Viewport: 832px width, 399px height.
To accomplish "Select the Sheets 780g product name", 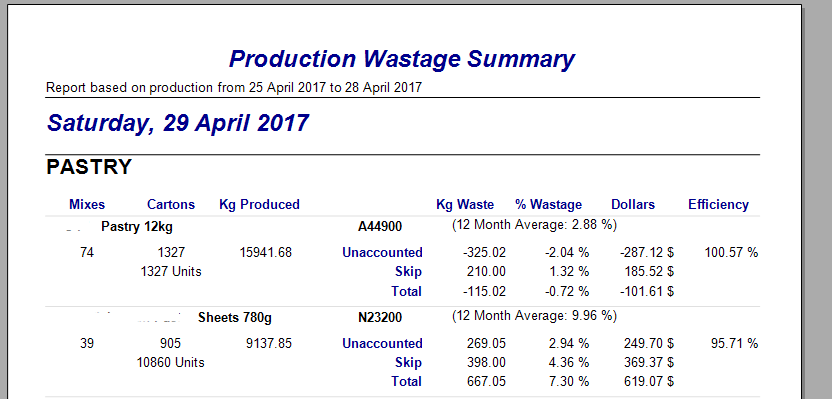I will [235, 318].
